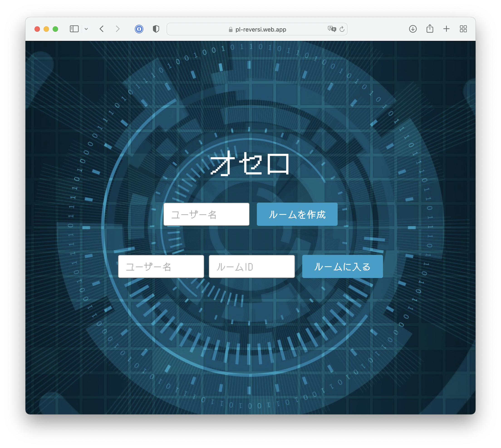
Task: Click the green fullscreen window button
Action: [x=55, y=29]
